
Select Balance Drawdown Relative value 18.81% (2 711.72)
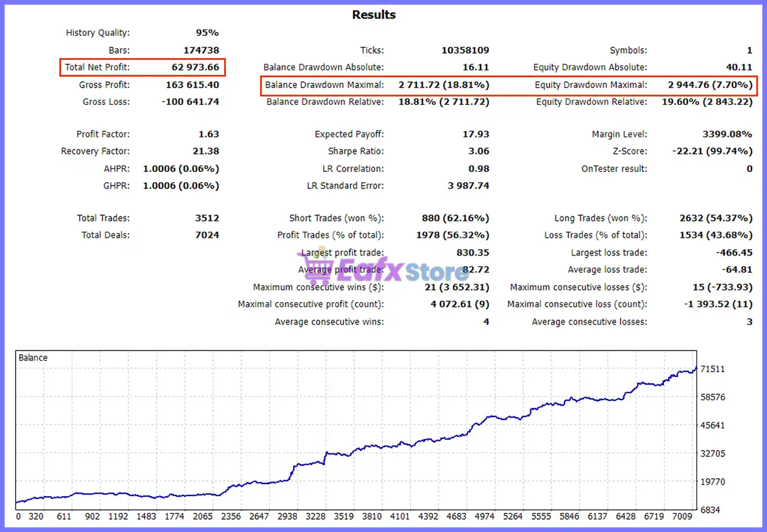pos(444,102)
